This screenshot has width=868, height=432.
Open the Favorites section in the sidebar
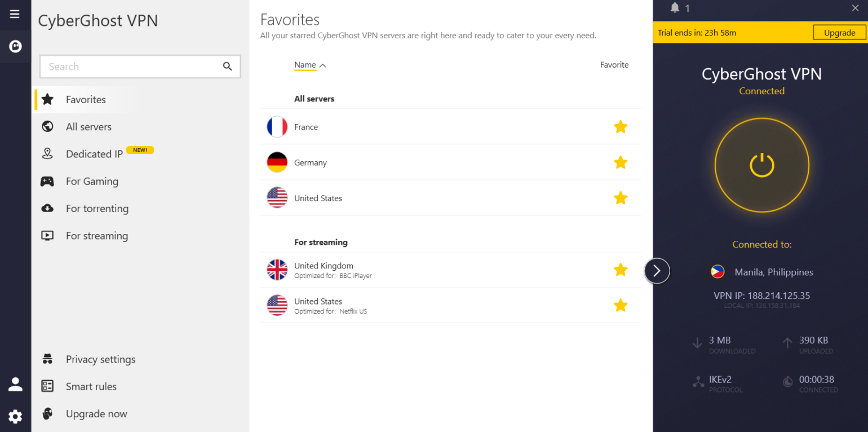85,99
